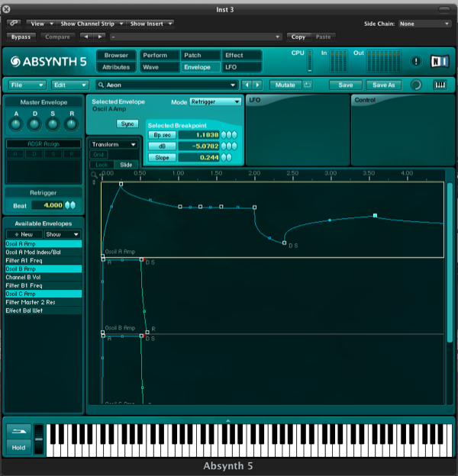Switch to the Attributes tab
Screen dimensions: 458x476
pyautogui.click(x=116, y=67)
